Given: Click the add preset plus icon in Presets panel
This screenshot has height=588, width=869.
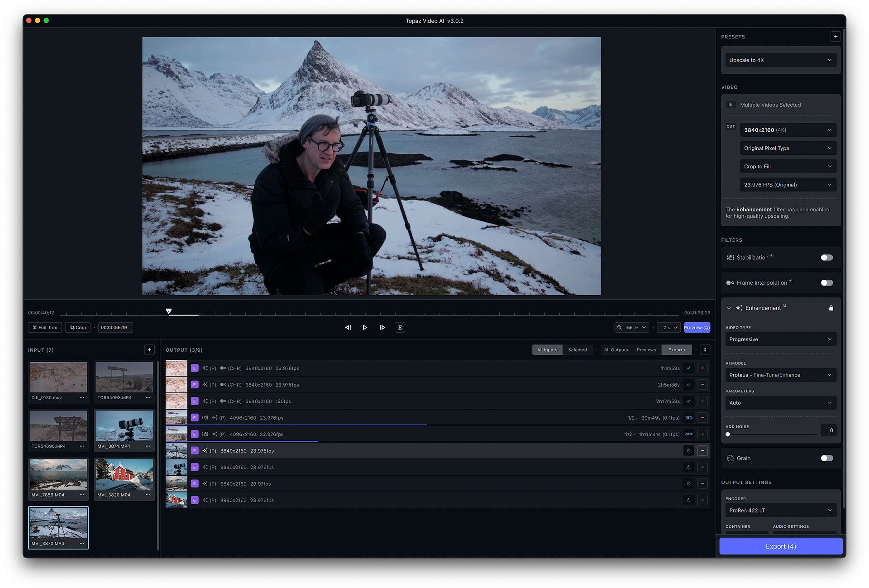Looking at the screenshot, I should 836,36.
